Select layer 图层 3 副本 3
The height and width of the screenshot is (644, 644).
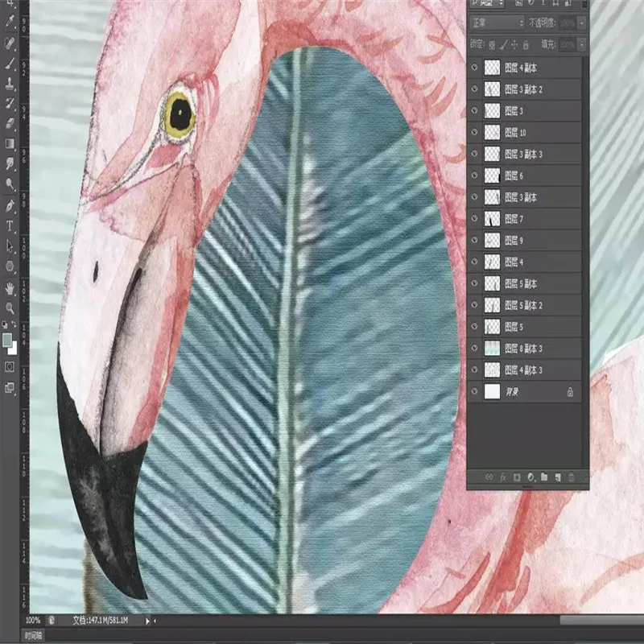pyautogui.click(x=525, y=154)
